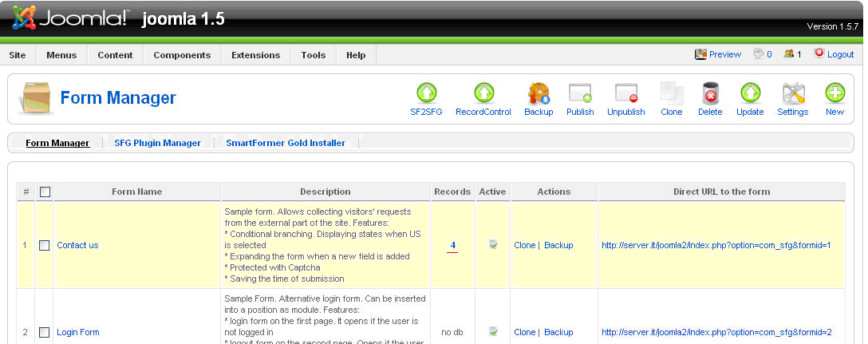Open the Help menu
Viewport: 868px width, 344px height.
[356, 55]
